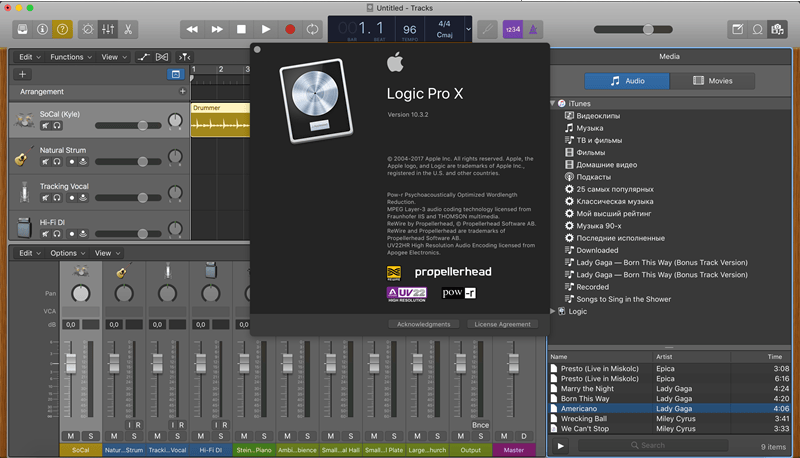The image size is (800, 458).
Task: Enable input monitoring on Hi-Fi DI track
Action: (83, 234)
